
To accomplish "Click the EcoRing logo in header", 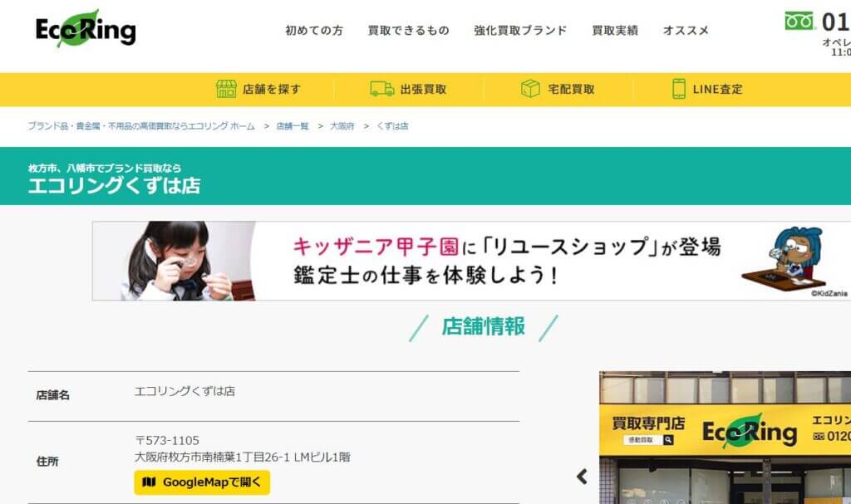I will (86, 29).
